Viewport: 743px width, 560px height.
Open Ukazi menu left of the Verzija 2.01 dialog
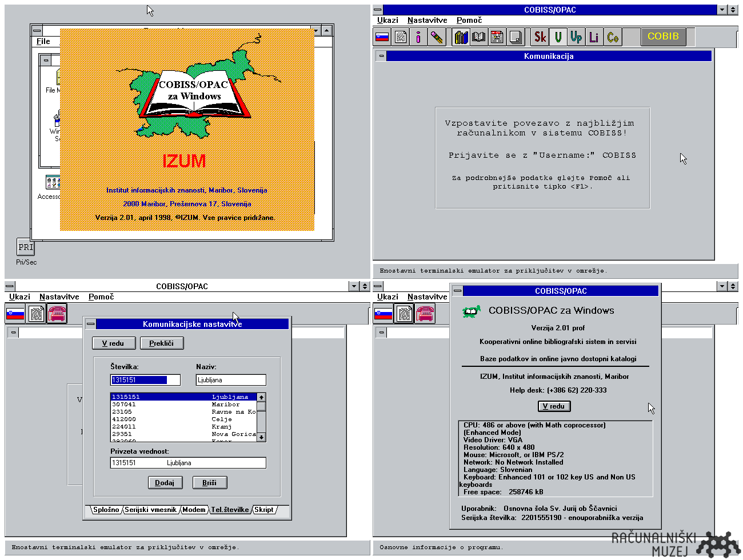pyautogui.click(x=388, y=297)
